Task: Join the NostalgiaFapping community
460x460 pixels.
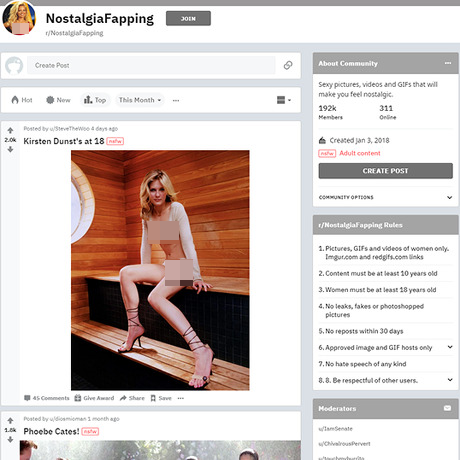Action: tap(188, 19)
